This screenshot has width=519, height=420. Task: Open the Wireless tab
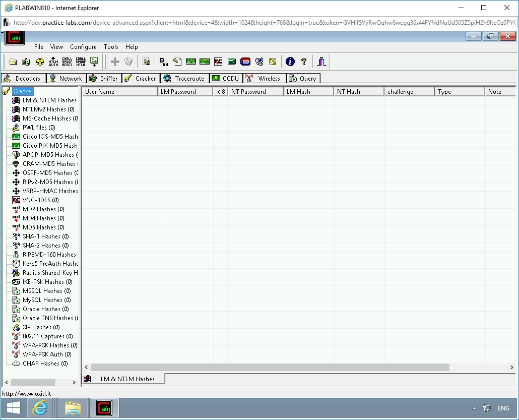pos(264,78)
